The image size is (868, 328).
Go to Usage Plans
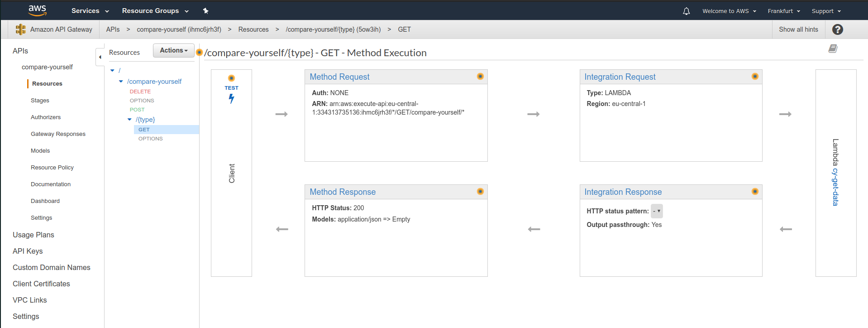point(33,235)
